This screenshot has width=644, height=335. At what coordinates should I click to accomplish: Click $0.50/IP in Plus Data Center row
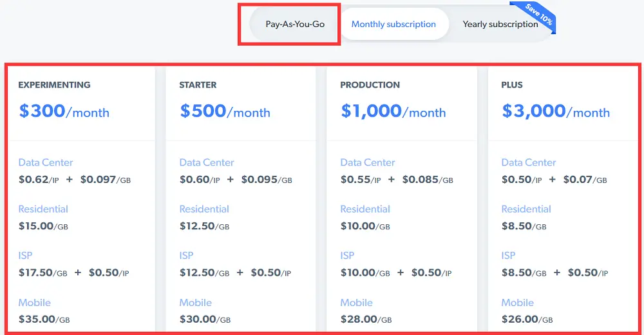pyautogui.click(x=522, y=180)
